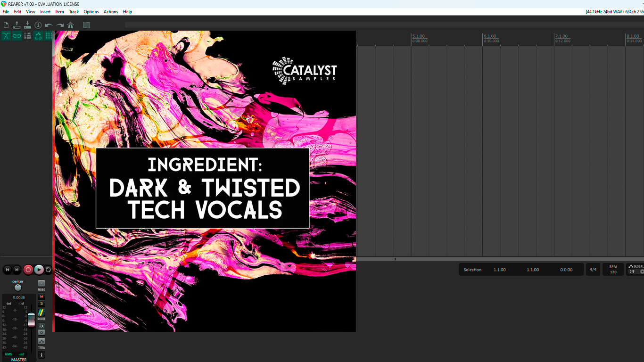Click the master volume fader
Viewport: 644px width, 362px height.
pyautogui.click(x=31, y=319)
